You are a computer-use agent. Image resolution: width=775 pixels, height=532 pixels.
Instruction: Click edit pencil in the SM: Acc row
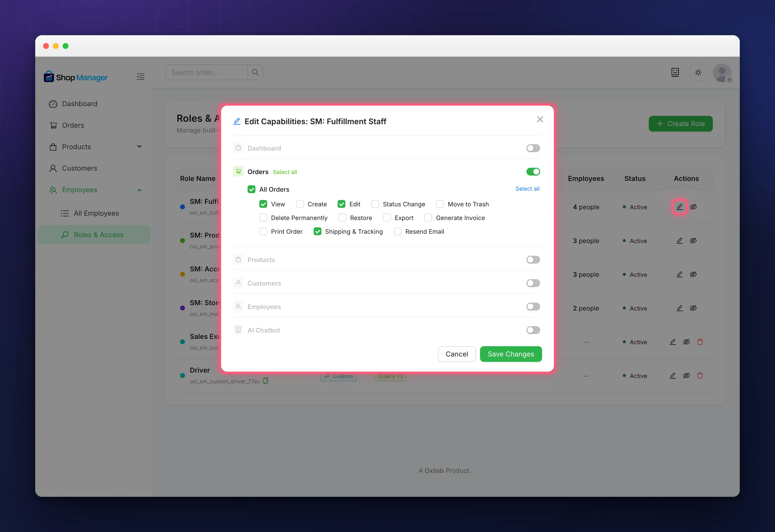[679, 274]
